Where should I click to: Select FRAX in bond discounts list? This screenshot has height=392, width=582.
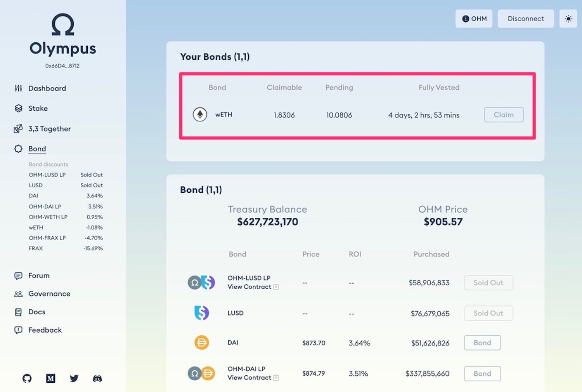click(66, 248)
